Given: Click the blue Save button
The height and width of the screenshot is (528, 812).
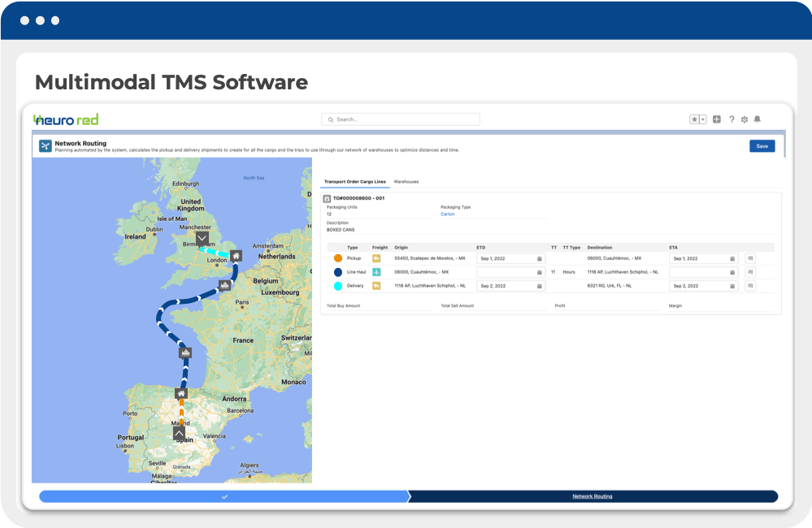Looking at the screenshot, I should click(762, 146).
